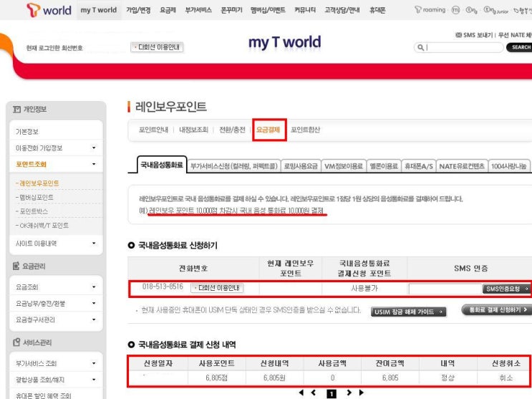Expand 요금조회 sidebar arrow
This screenshot has width=532, height=399.
94,287
